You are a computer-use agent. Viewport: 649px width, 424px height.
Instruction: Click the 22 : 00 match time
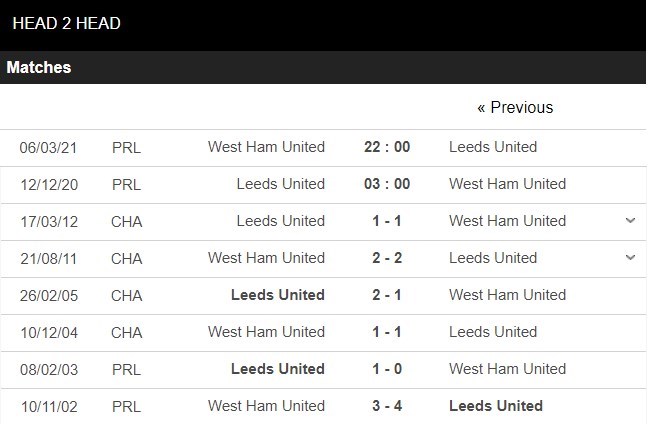coord(387,146)
